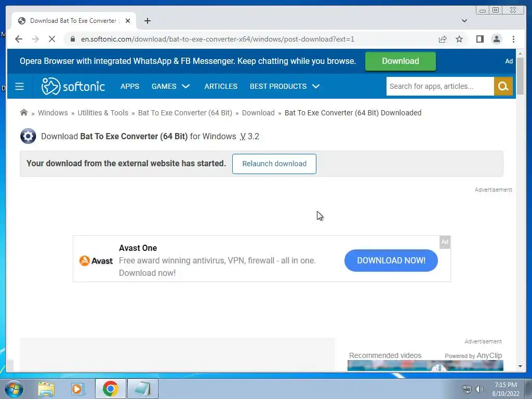Click breadcrumb home icon
532x399 pixels.
(x=24, y=112)
